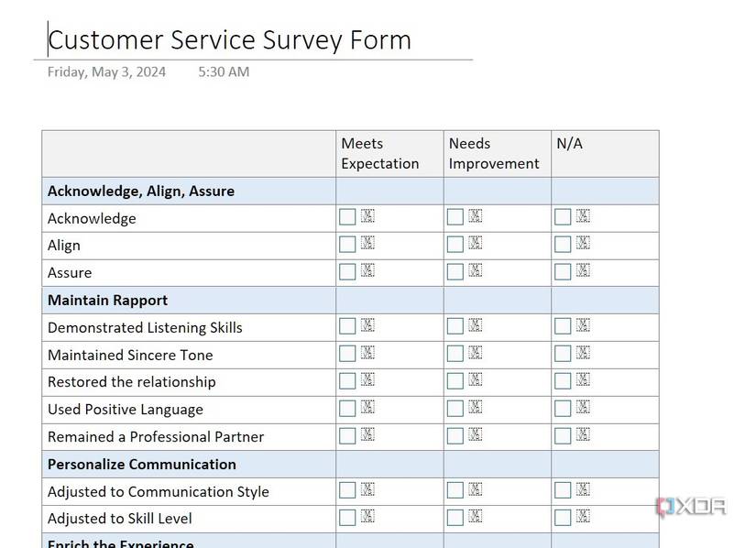Mark Needs Improvement for Adjusted to Communication Style

coord(455,491)
